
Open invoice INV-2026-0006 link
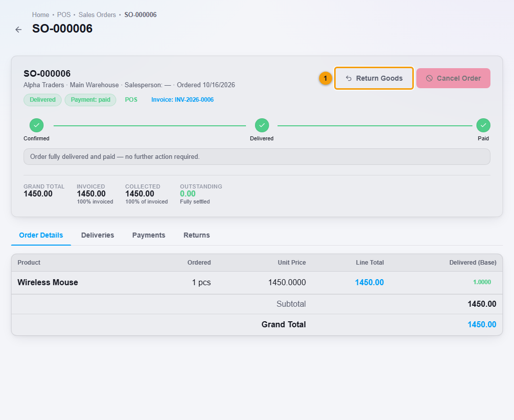click(182, 100)
